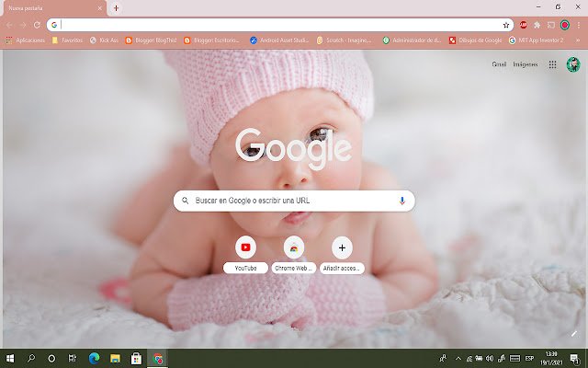Click the Google search input field
The height and width of the screenshot is (368, 588).
point(294,201)
